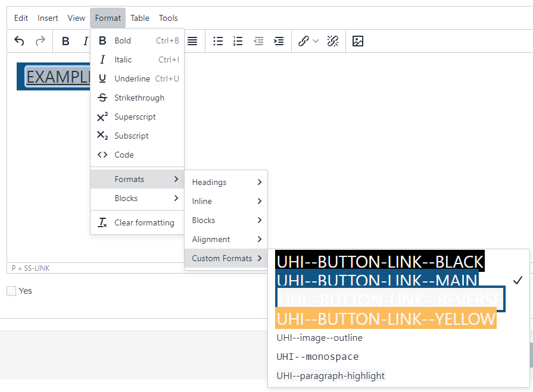Click the Insert image icon
The width and height of the screenshot is (533, 392).
[x=357, y=41]
